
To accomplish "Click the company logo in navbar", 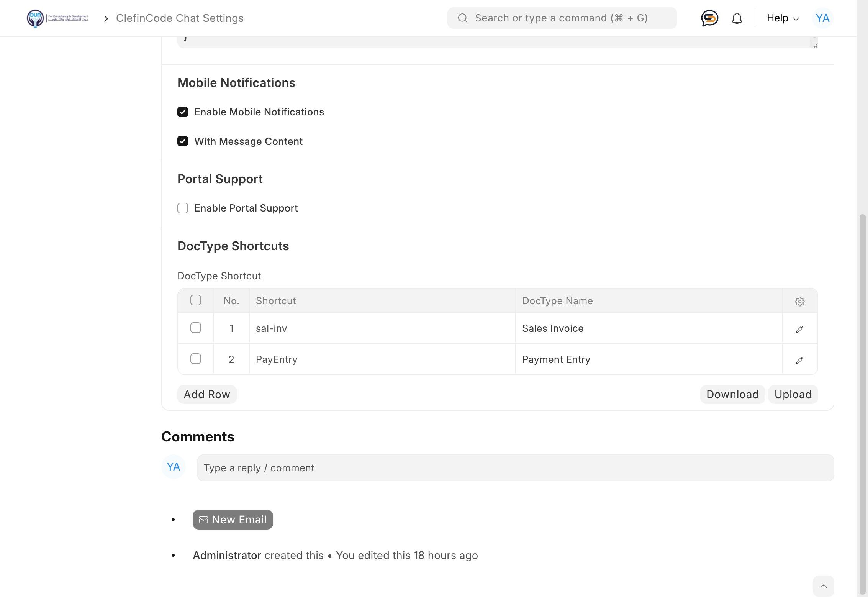I will coord(57,18).
